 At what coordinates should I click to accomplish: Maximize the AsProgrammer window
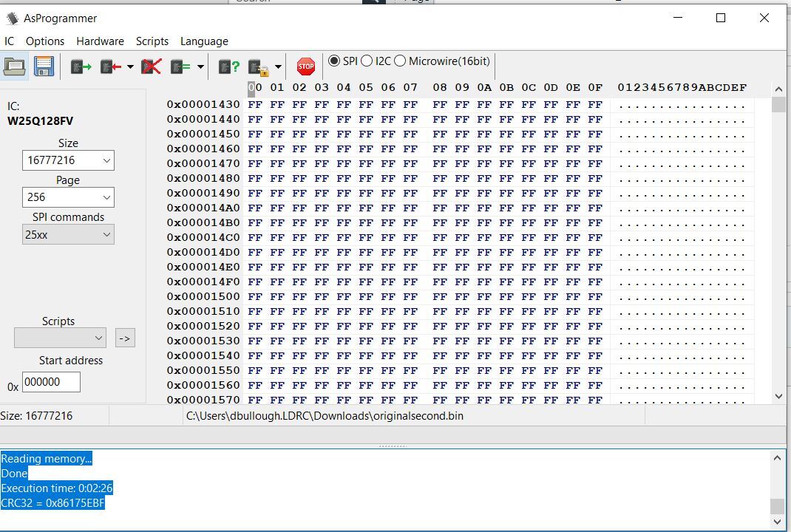721,18
